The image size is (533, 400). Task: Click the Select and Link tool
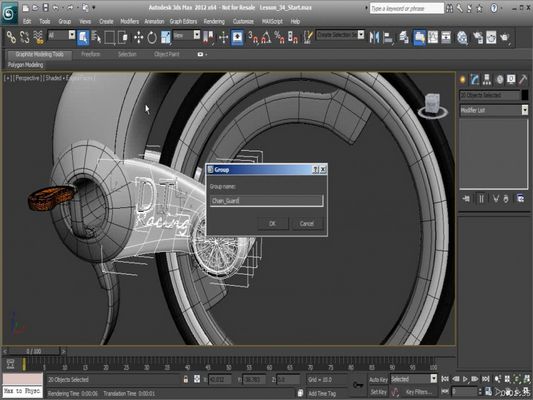(11, 37)
